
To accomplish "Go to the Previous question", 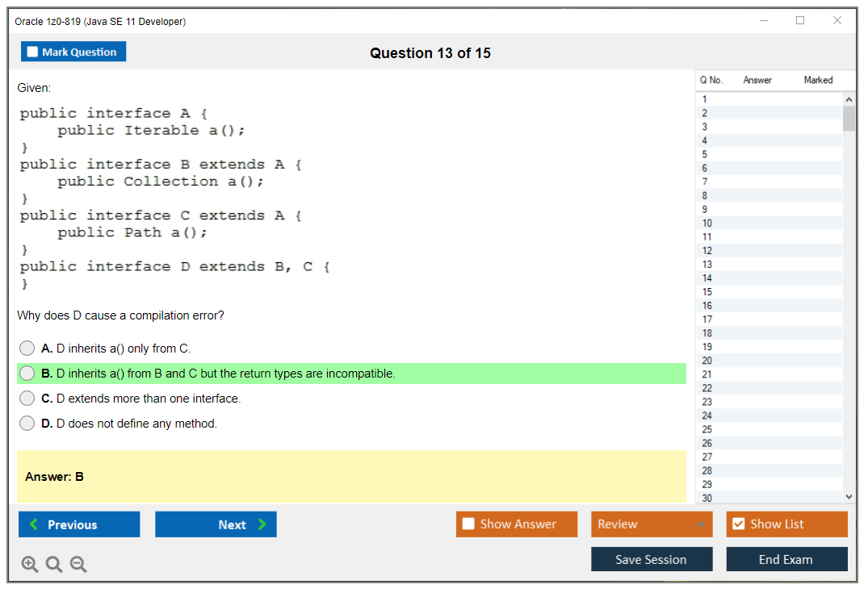I will (x=79, y=524).
